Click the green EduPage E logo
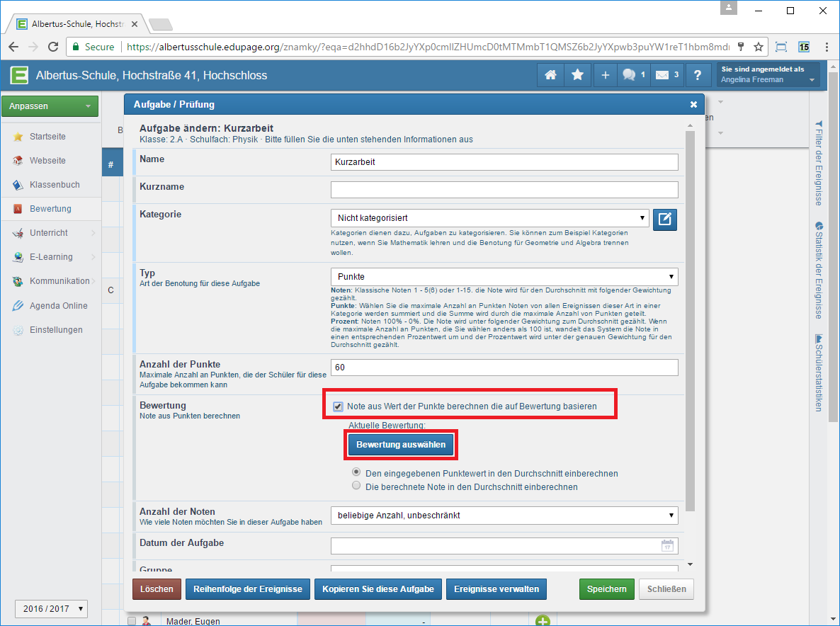Screen dimensions: 840x626 (x=19, y=75)
